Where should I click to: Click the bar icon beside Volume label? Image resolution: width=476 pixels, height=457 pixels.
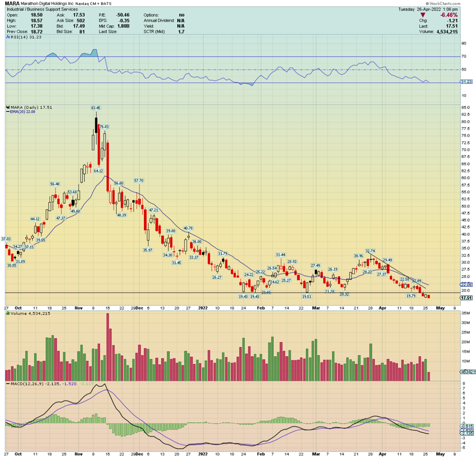(x=8, y=313)
